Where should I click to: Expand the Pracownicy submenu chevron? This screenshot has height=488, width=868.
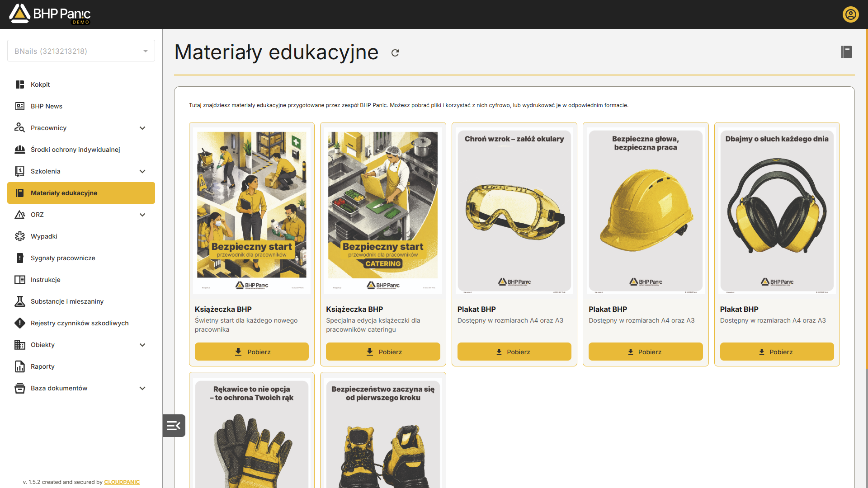[142, 128]
